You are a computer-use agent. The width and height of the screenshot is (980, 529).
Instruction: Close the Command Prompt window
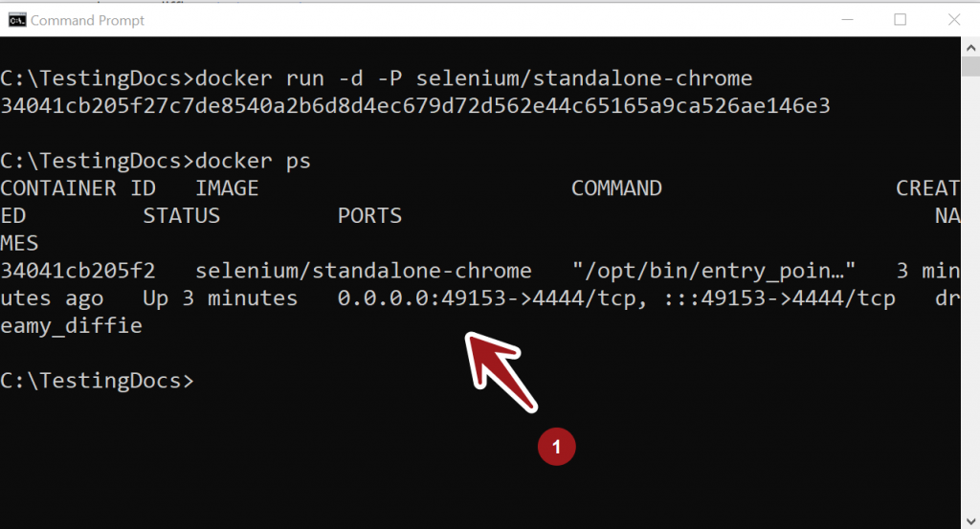(x=954, y=20)
